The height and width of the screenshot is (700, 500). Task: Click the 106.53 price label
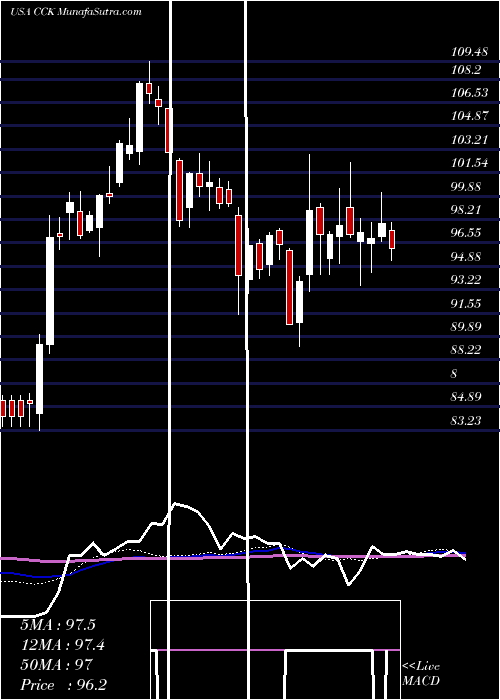469,93
